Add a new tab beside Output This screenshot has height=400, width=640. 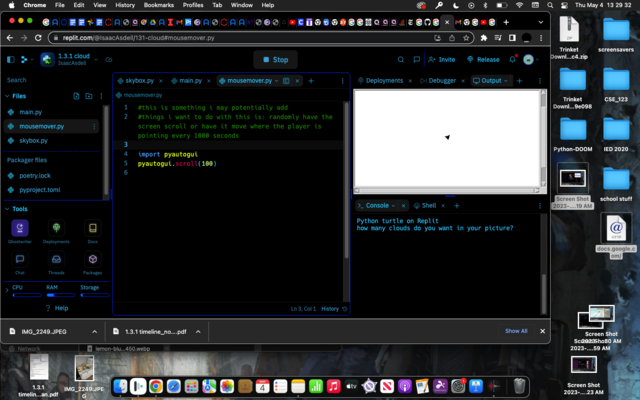[520, 81]
